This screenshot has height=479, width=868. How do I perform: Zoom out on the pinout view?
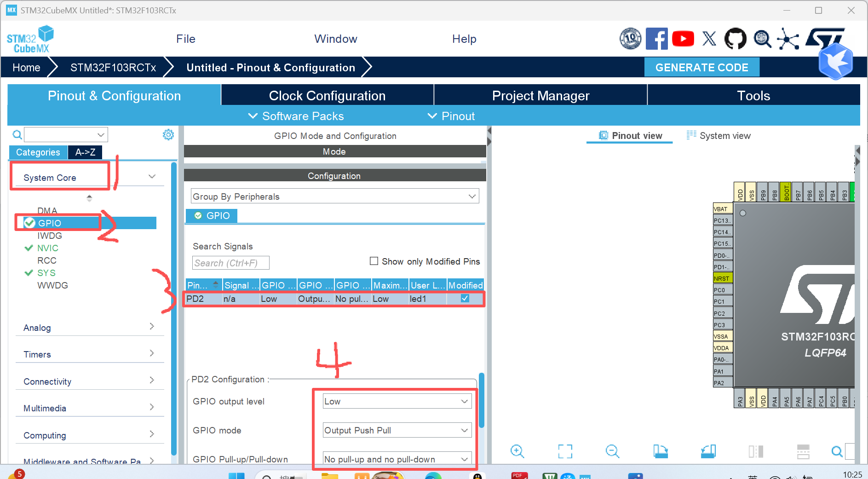[612, 451]
